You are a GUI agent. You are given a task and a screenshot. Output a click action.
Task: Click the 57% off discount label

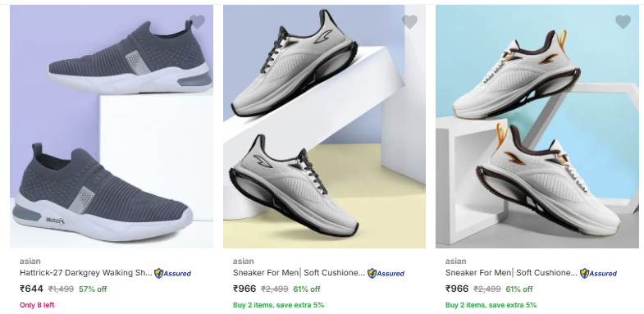click(93, 289)
